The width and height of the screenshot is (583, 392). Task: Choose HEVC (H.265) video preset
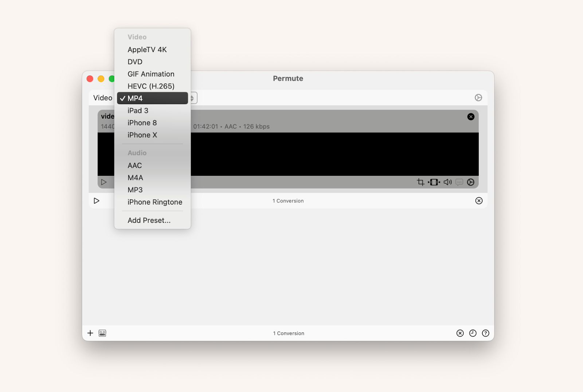(x=151, y=86)
